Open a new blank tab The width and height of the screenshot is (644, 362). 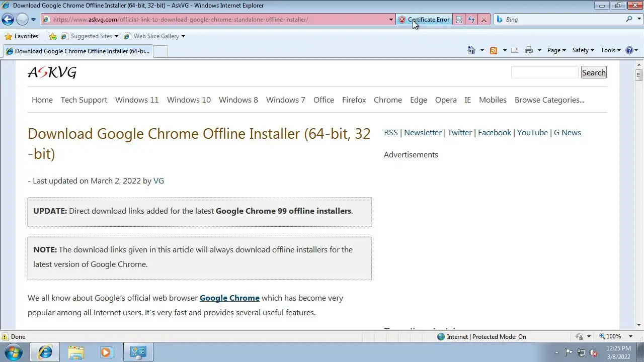(x=160, y=51)
